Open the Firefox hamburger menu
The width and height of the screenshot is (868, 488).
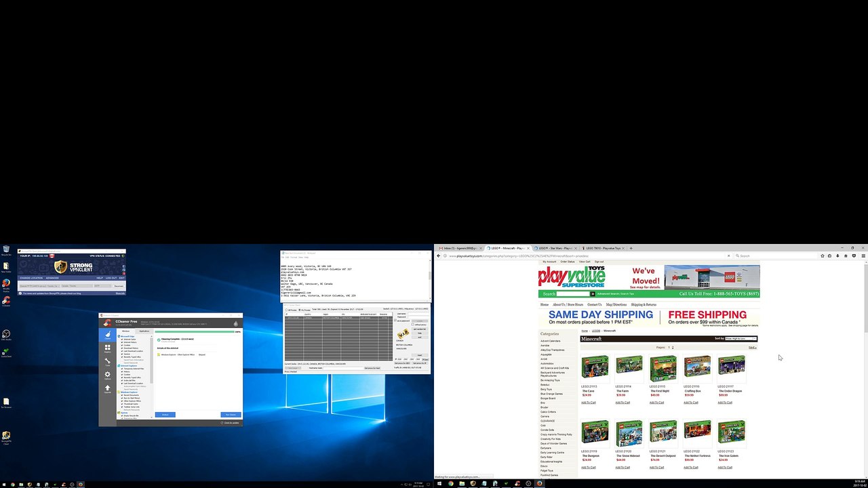[863, 256]
